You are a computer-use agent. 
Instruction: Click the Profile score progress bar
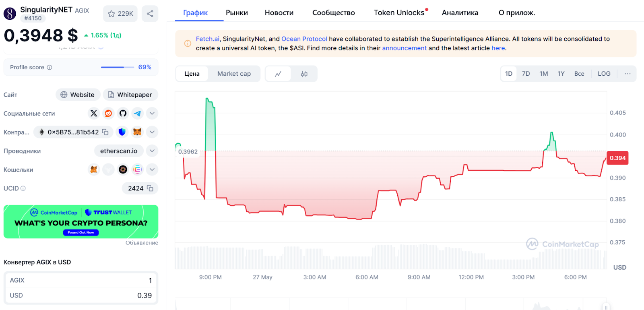[117, 67]
